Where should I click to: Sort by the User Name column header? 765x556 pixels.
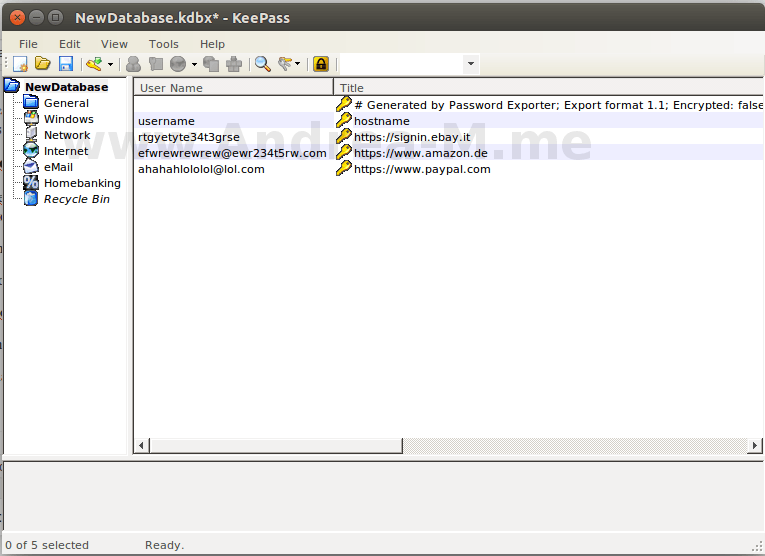[233, 88]
